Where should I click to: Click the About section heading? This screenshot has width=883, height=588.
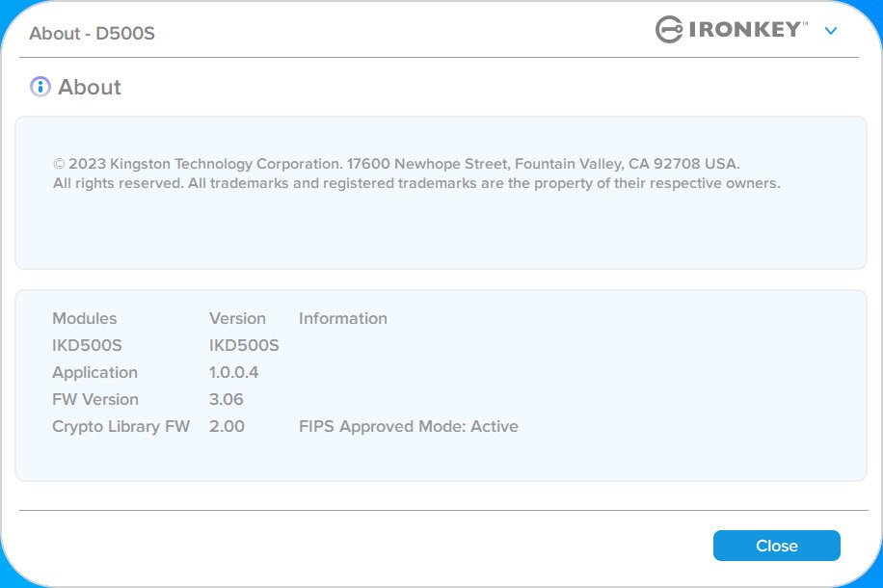click(90, 88)
